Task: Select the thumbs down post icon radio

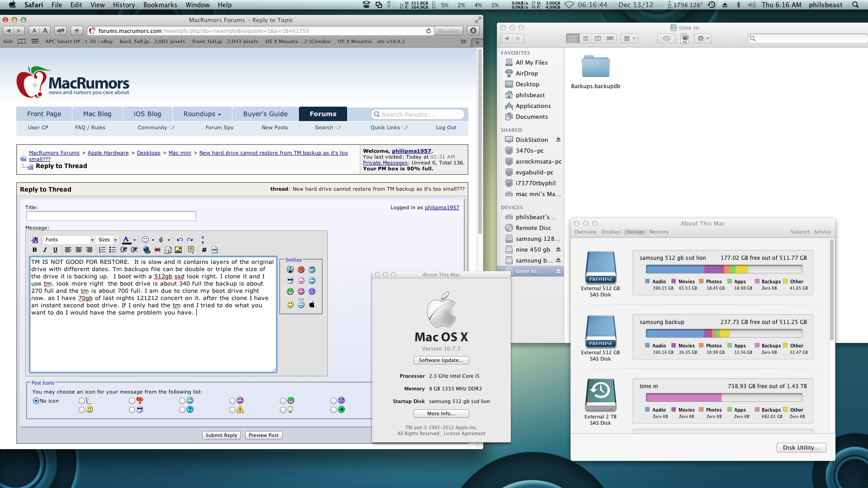Action: pyautogui.click(x=132, y=401)
